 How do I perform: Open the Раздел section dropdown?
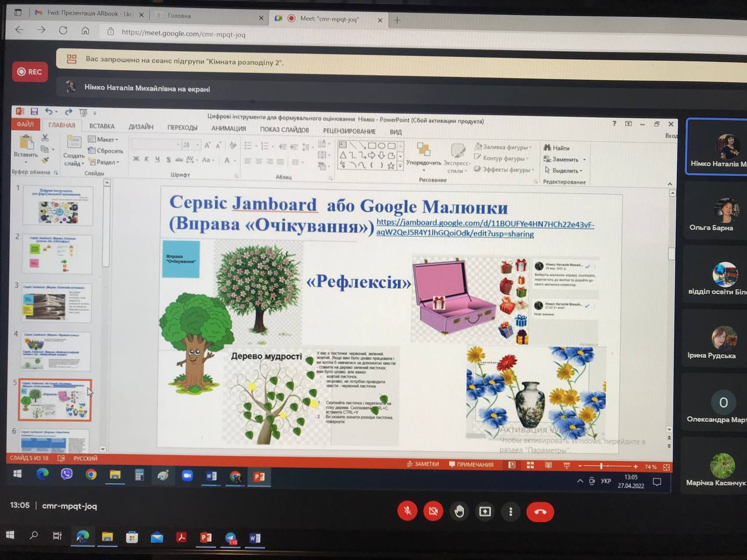[104, 162]
